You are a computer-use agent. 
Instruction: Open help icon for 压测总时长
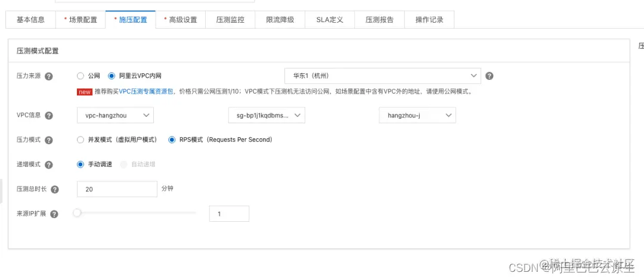click(x=55, y=190)
